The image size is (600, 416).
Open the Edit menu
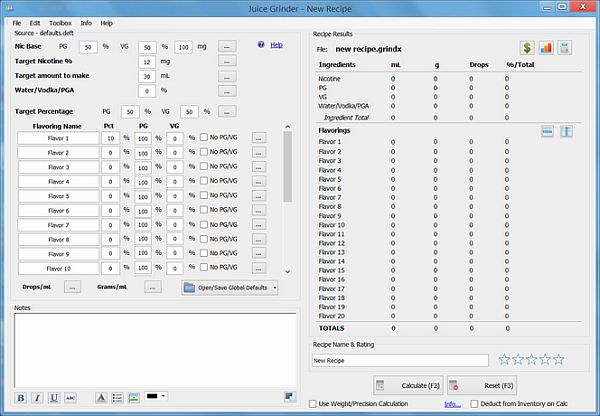point(35,23)
